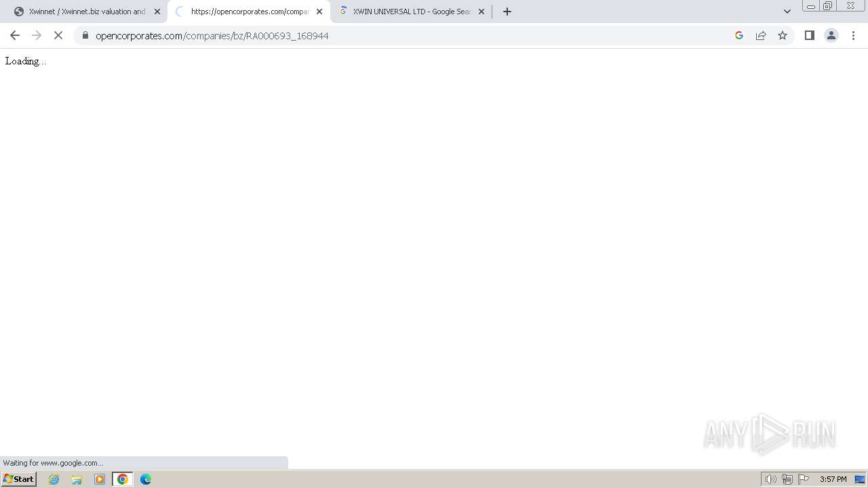This screenshot has height=488, width=868.
Task: Close the XWIN UNIVERSAL LTD tab
Action: (x=481, y=12)
